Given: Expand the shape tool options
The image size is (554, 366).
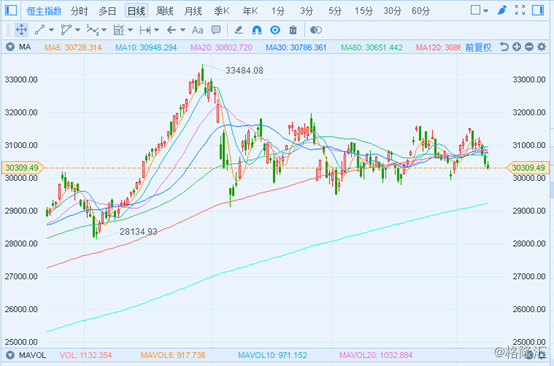Looking at the screenshot, I should click(130, 30).
